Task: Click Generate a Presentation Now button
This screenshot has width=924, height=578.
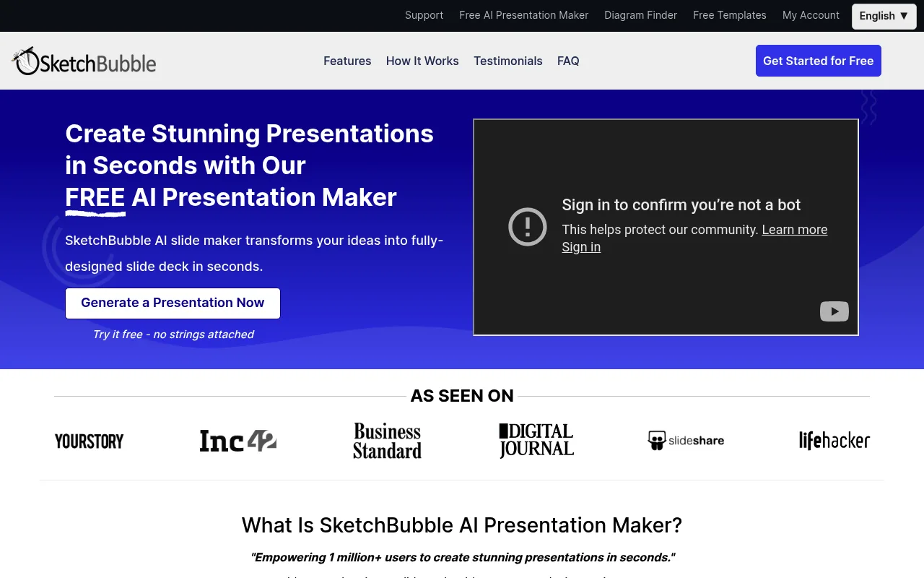Action: [x=173, y=303]
